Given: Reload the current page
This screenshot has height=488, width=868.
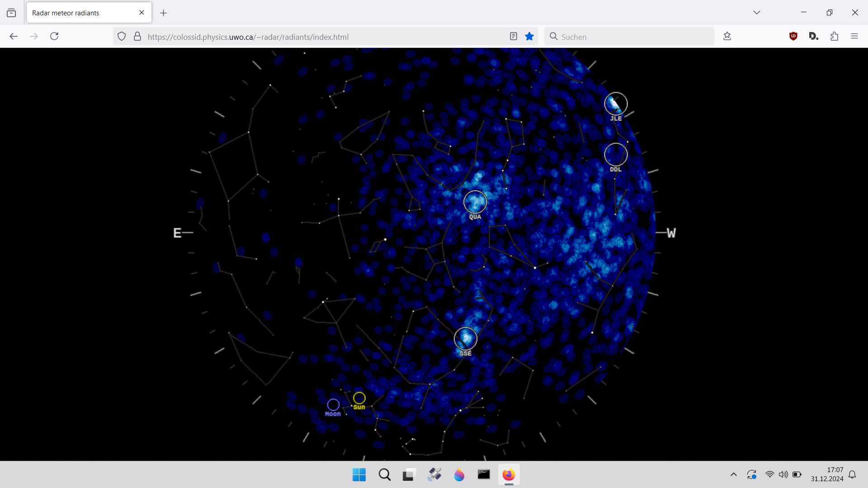Looking at the screenshot, I should coord(54,37).
